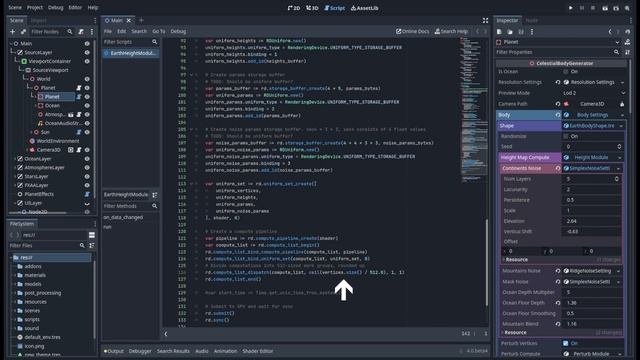Toggle visibility of World node

click(x=87, y=79)
